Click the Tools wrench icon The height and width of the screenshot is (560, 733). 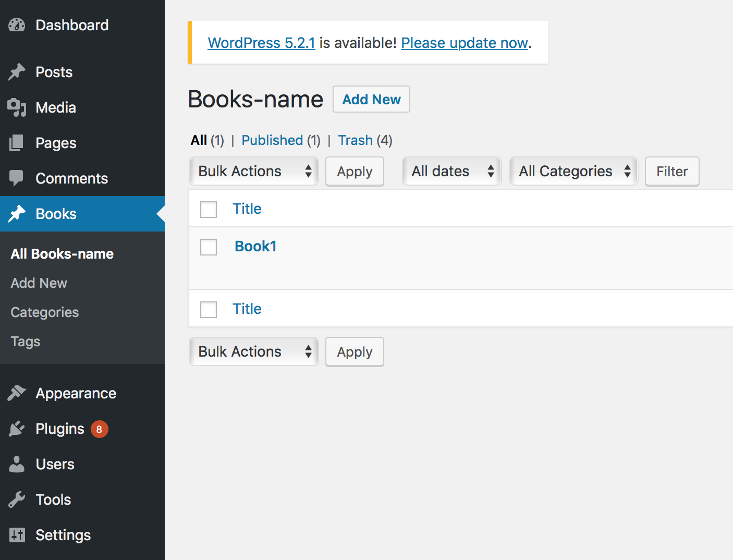pyautogui.click(x=17, y=500)
